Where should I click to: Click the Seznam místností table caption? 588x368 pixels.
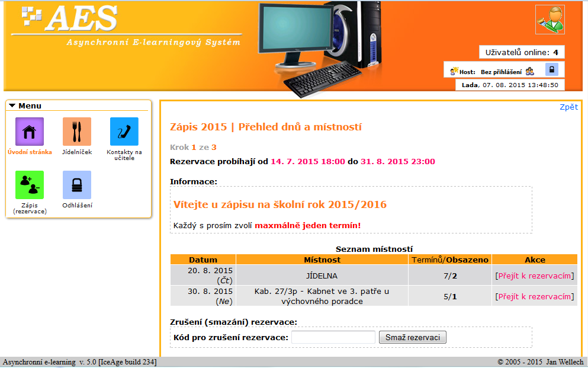pyautogui.click(x=374, y=249)
